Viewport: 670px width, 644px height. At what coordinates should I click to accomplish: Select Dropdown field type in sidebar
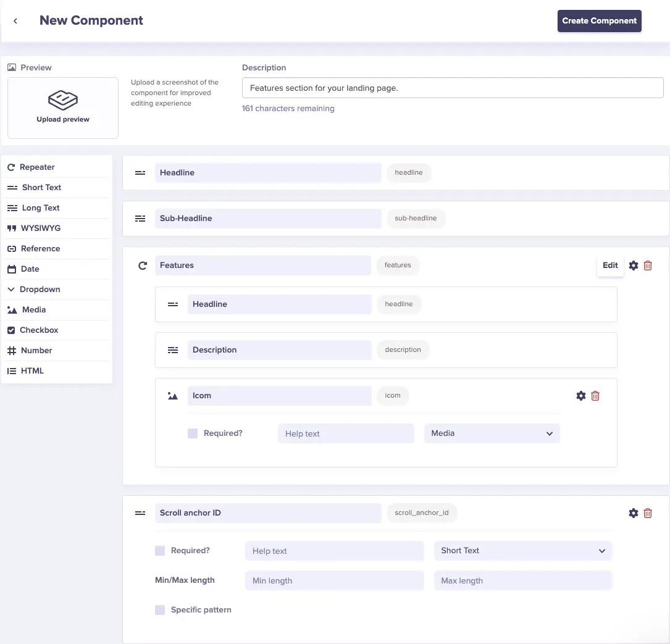40,290
